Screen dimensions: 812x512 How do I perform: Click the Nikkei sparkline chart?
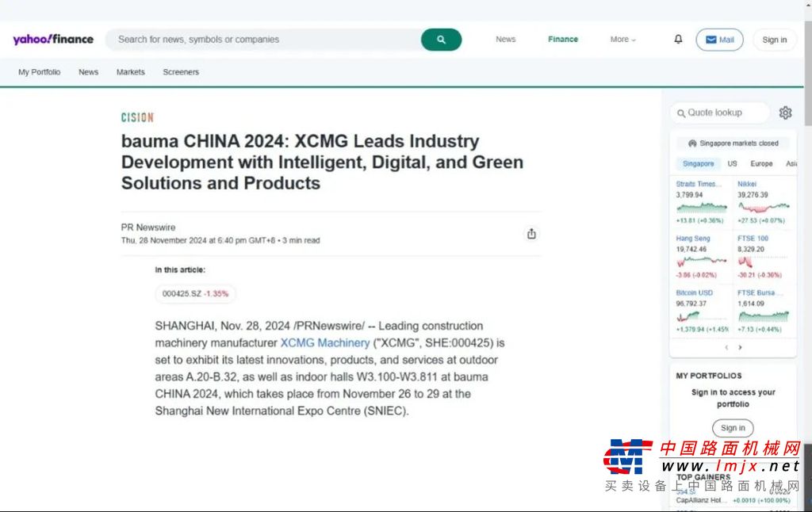coord(764,208)
